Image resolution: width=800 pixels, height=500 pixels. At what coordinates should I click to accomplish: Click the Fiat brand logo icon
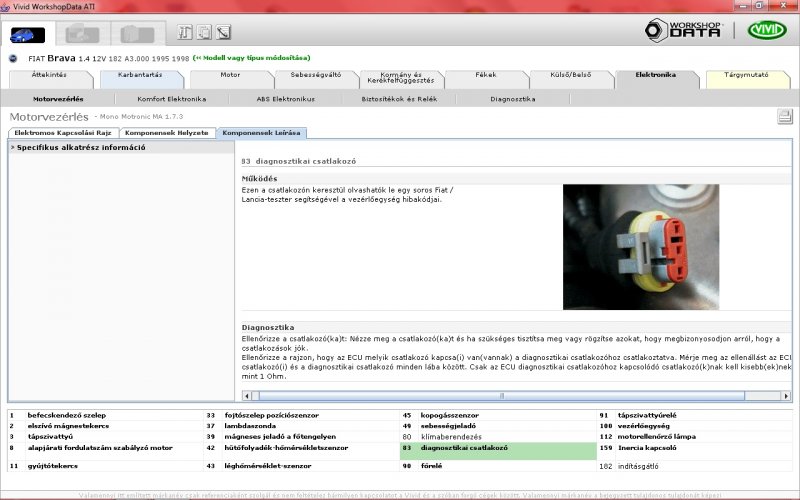click(x=13, y=59)
